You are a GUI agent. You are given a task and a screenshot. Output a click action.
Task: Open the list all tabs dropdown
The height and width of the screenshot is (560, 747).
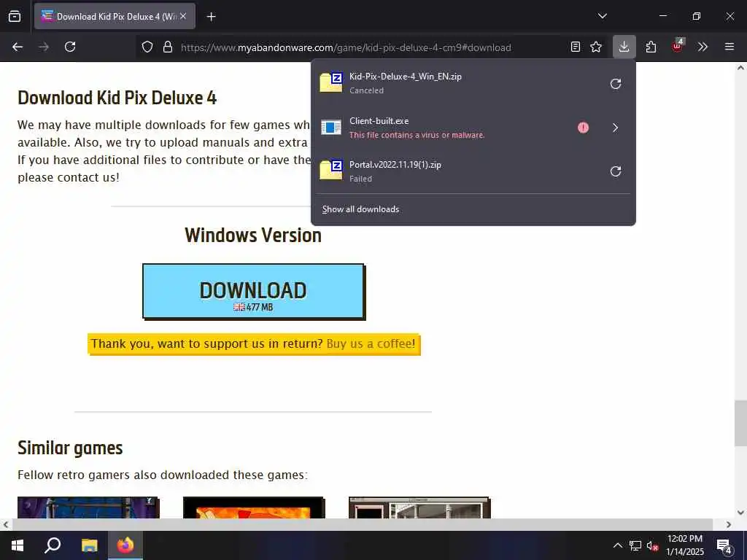(602, 16)
